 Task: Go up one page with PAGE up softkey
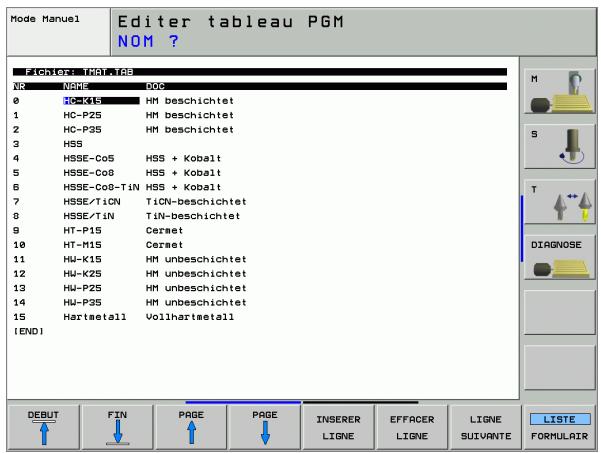(191, 427)
